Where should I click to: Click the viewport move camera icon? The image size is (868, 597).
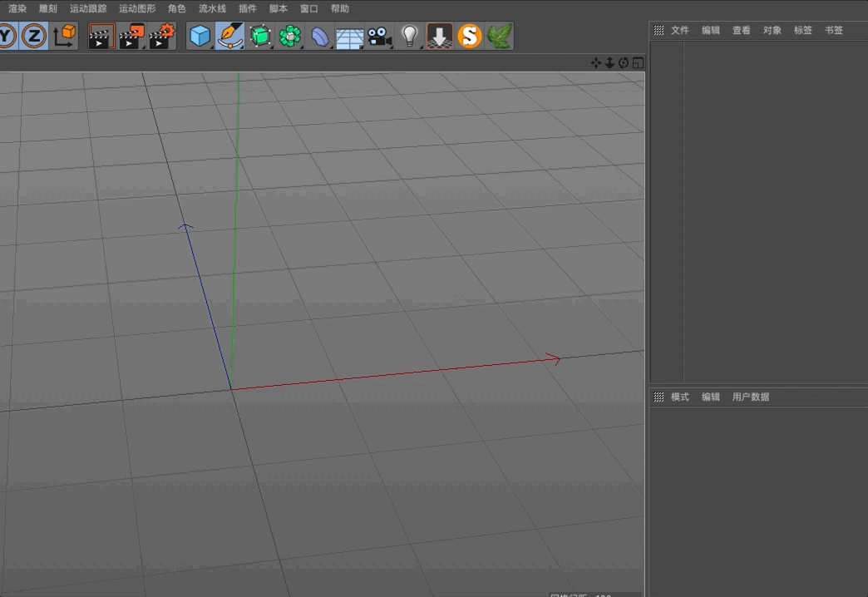tap(595, 62)
